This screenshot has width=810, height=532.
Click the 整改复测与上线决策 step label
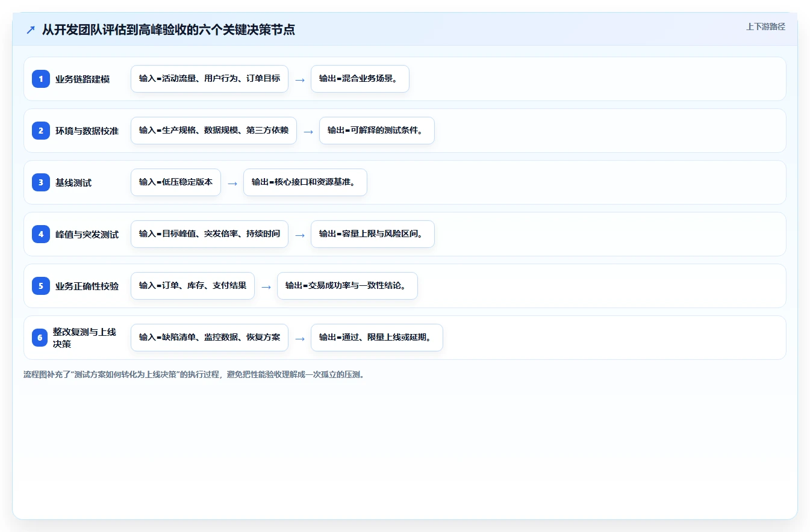tap(84, 338)
